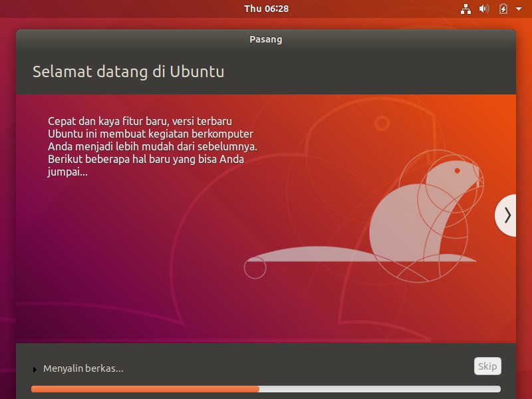Click the Cepat dan kaya fitur paragraph
This screenshot has height=399, width=532.
tap(152, 146)
